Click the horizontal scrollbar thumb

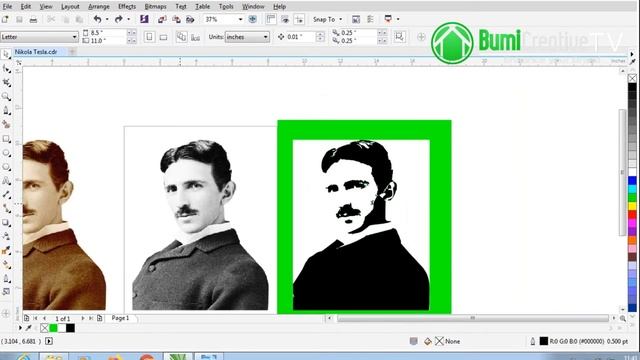pos(472,318)
